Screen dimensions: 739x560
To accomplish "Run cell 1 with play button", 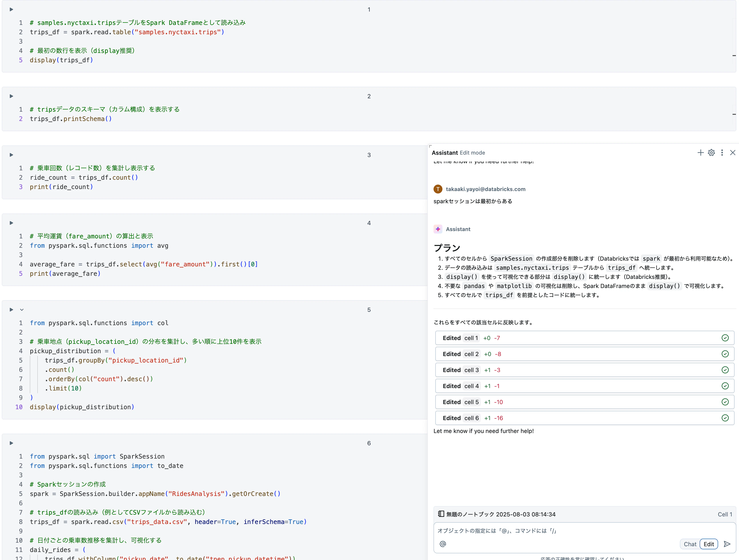I will 11,9.
